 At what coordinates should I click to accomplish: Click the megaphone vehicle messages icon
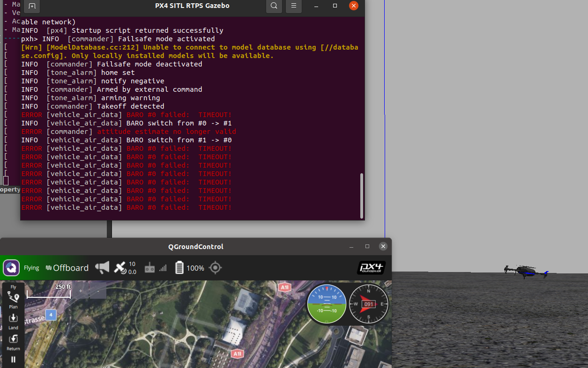(x=102, y=268)
